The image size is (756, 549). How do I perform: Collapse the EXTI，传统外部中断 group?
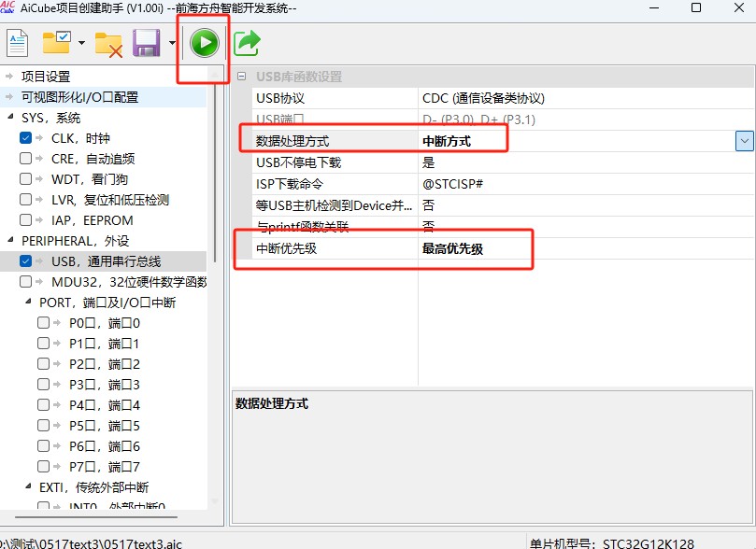pyautogui.click(x=28, y=486)
